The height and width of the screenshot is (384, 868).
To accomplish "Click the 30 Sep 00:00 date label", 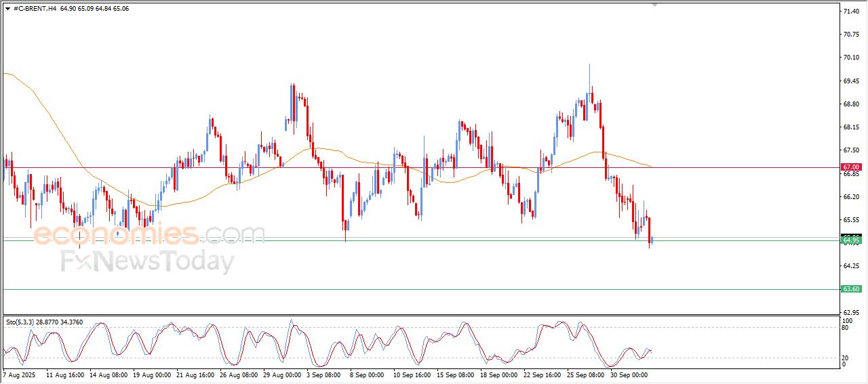I will 629,374.
